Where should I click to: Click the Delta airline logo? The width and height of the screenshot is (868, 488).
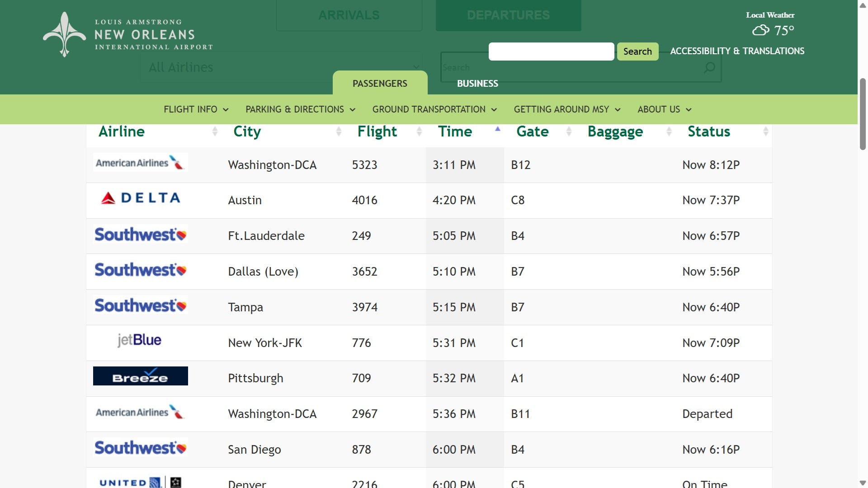[140, 198]
